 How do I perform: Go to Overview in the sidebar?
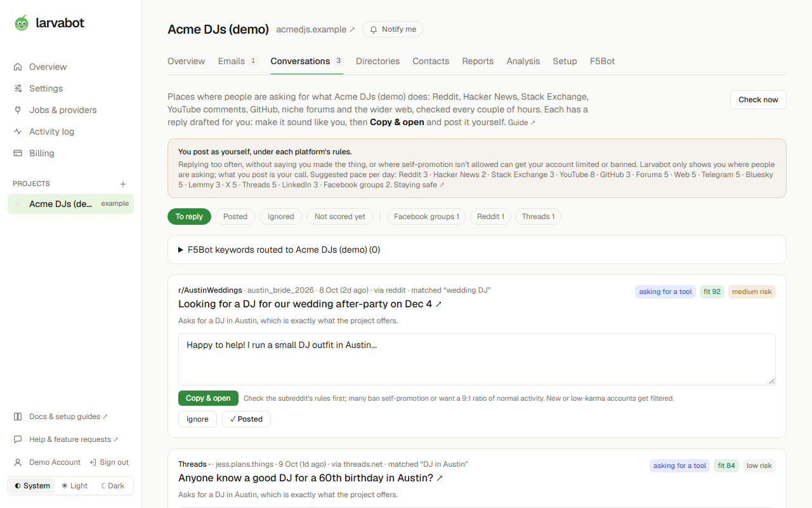tap(71, 67)
